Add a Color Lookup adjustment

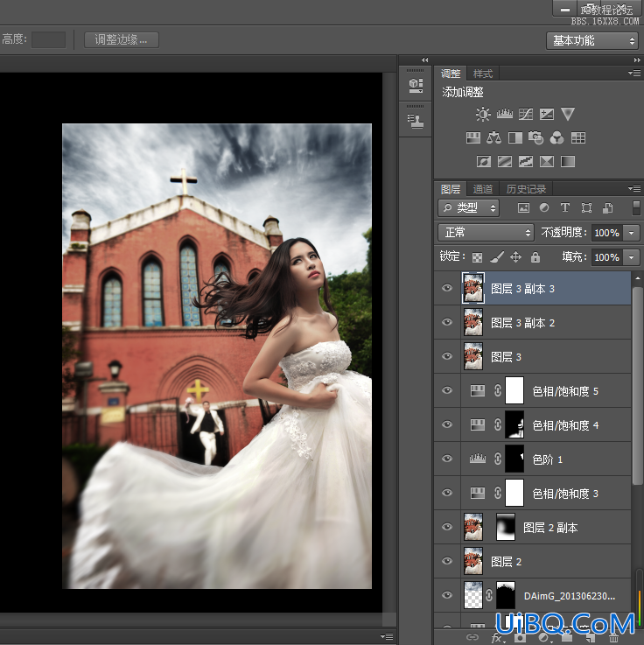pos(578,137)
